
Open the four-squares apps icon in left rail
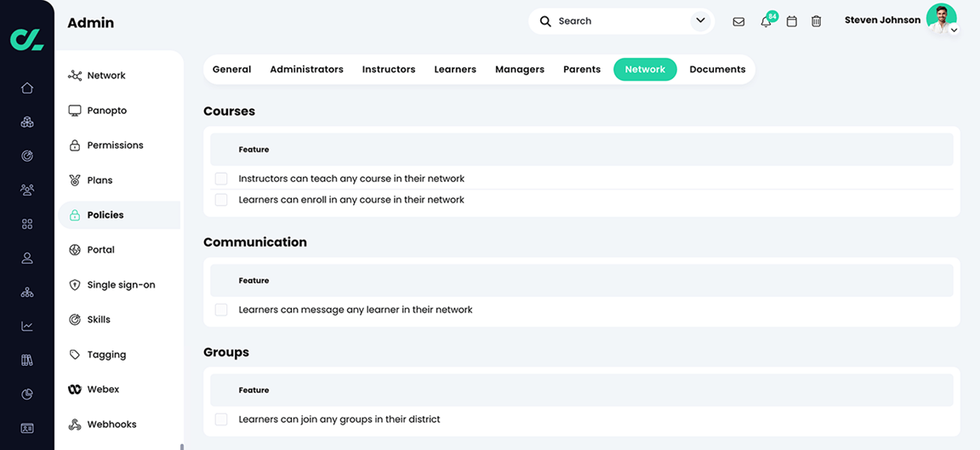pos(27,224)
